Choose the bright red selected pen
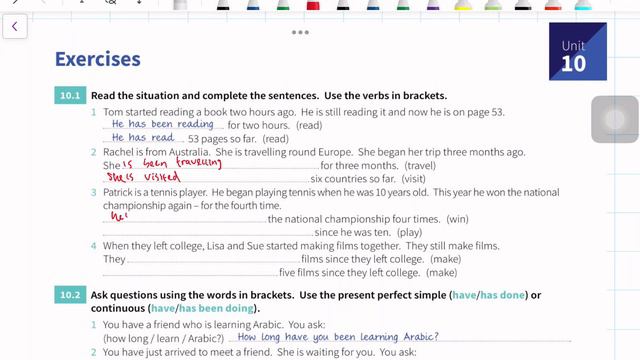 (313, 5)
